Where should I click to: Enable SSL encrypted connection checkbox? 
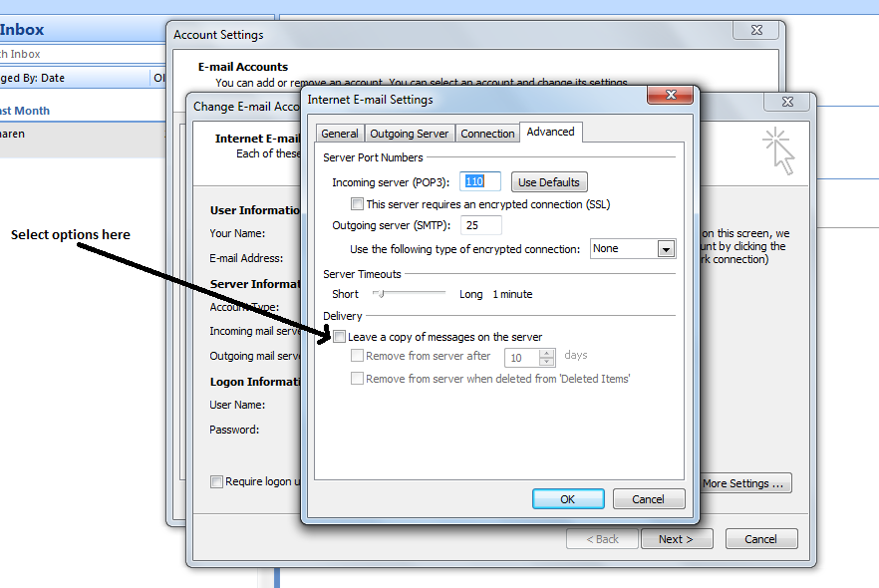click(x=358, y=204)
